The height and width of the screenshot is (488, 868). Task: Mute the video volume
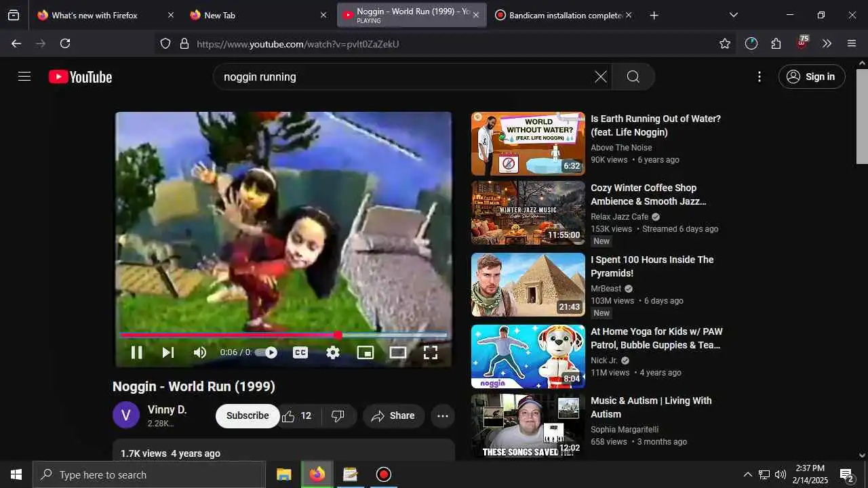pos(199,352)
